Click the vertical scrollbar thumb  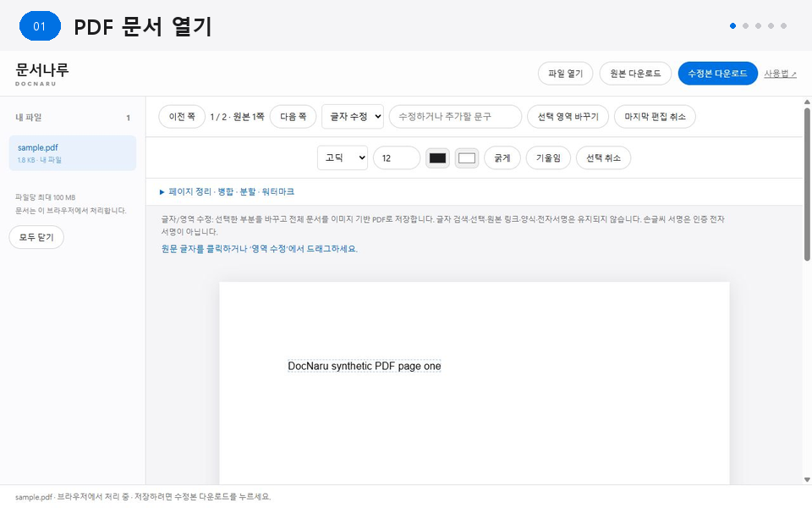coord(807,184)
